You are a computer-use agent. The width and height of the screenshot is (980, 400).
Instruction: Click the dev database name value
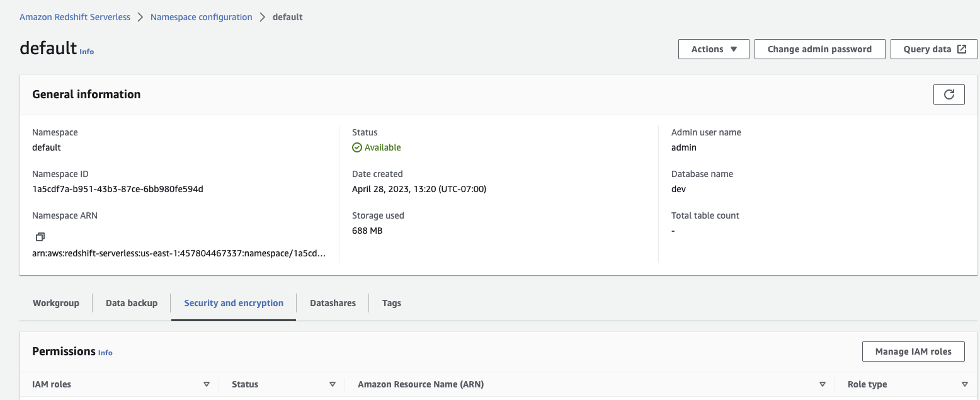coord(678,189)
